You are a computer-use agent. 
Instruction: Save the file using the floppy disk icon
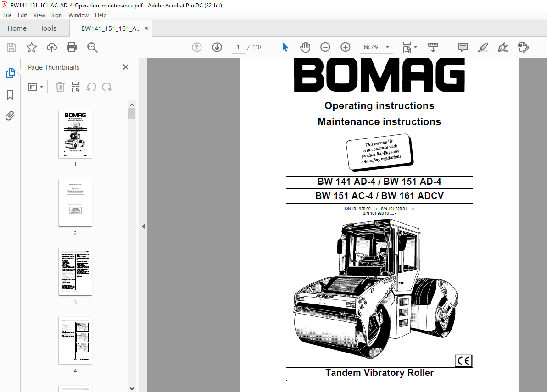click(11, 47)
